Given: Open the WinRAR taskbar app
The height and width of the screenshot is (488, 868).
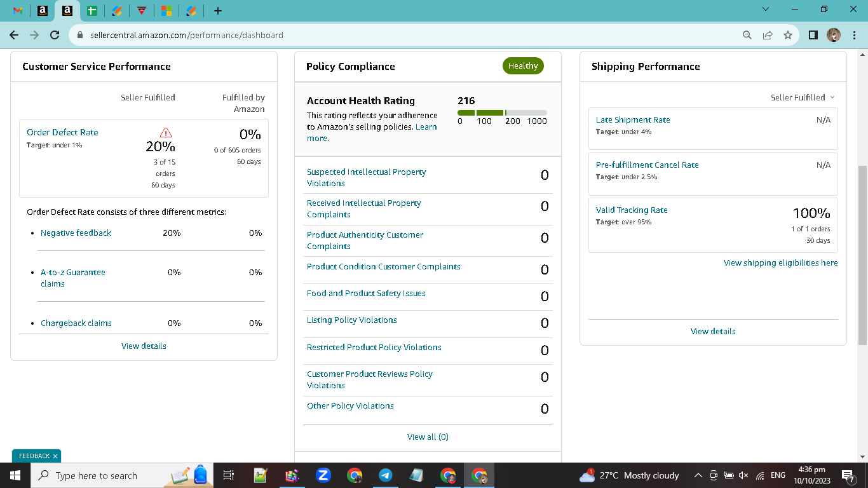Looking at the screenshot, I should [292, 475].
